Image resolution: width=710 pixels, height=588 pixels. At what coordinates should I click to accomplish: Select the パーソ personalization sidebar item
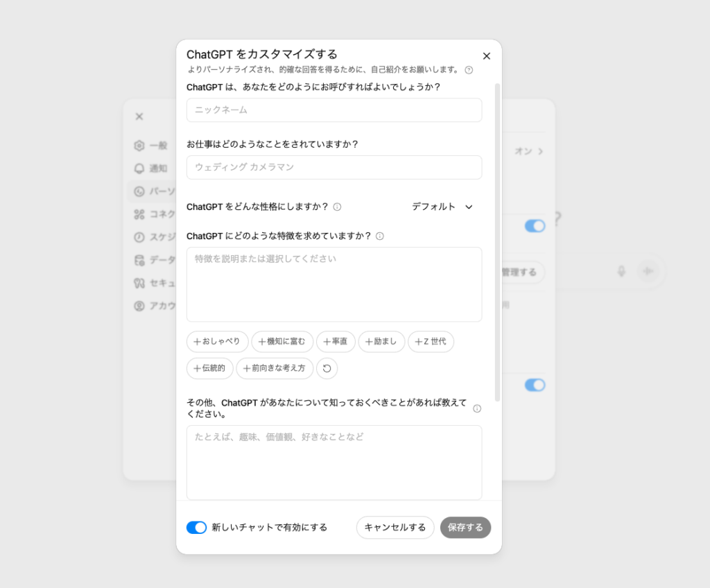click(x=152, y=191)
